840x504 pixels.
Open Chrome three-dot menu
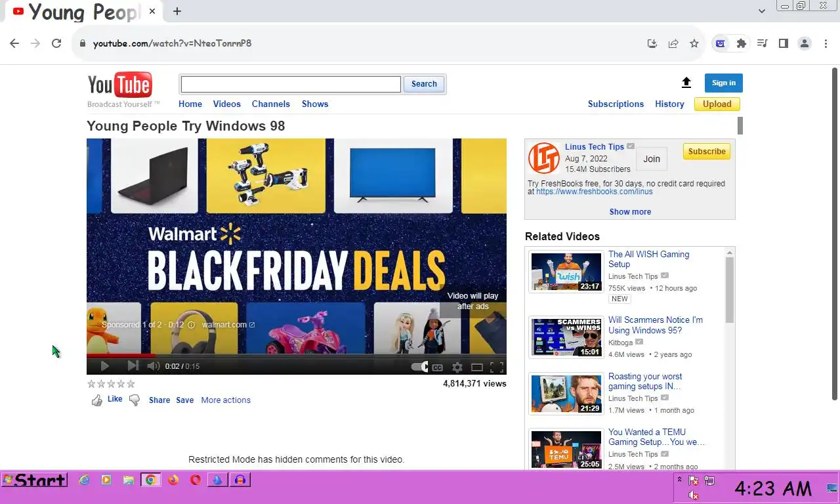click(826, 43)
